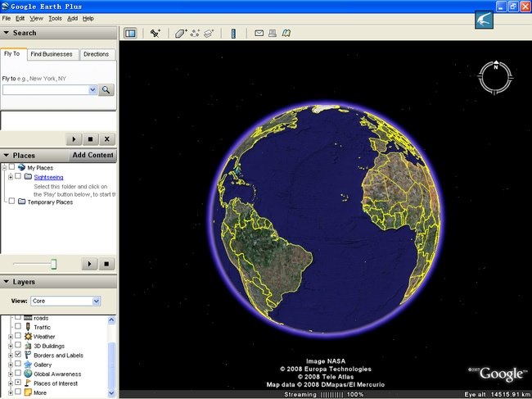Click the 3D Buildings layer icon

tap(28, 346)
